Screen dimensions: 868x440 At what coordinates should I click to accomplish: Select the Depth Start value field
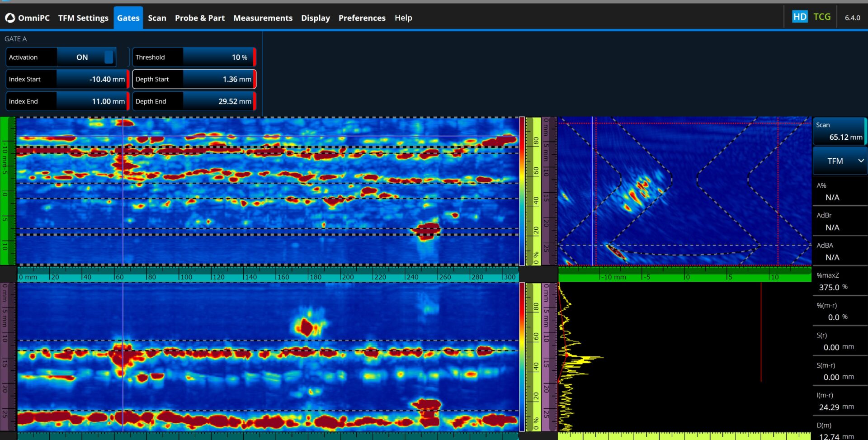(x=218, y=79)
